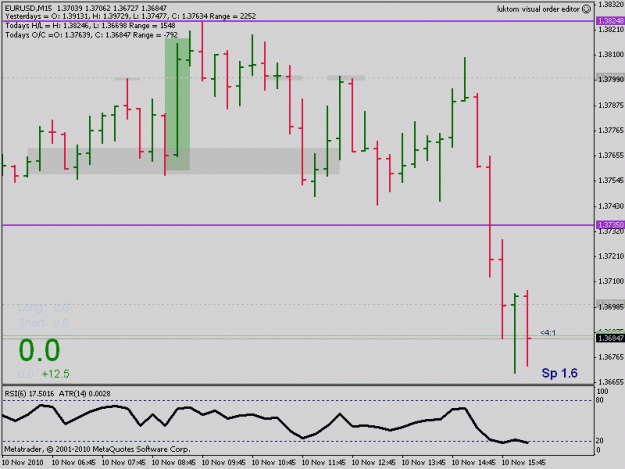Click the gray 1.37990 level price label

click(x=610, y=79)
